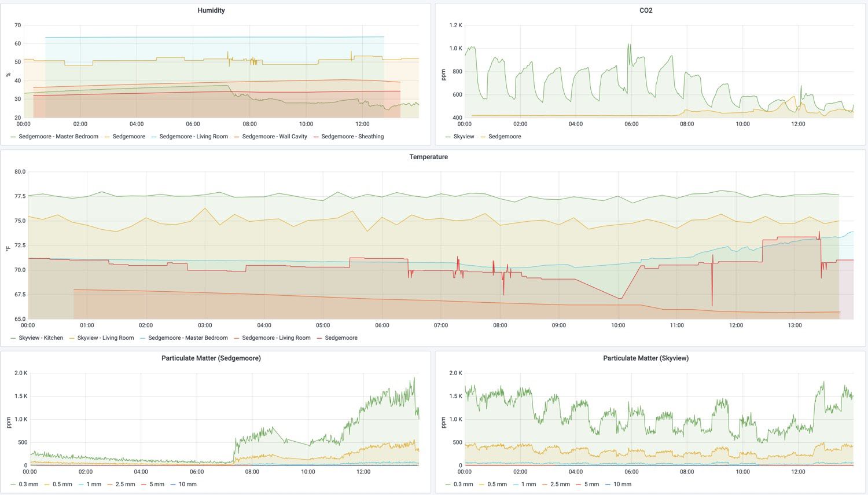Click the °F unit label on Temperature axis

[x=8, y=248]
